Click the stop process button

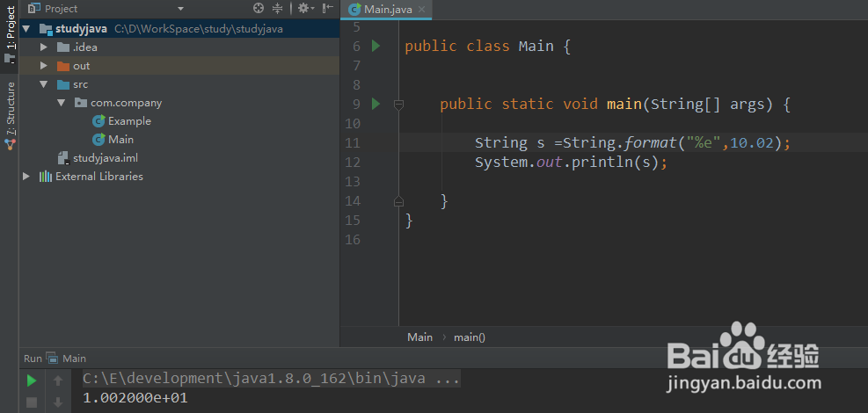pos(32,402)
